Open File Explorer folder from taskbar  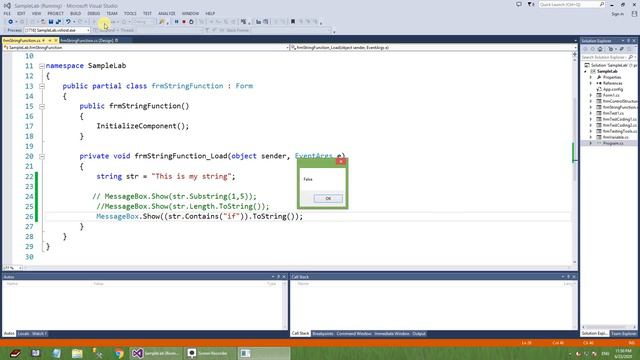(x=77, y=353)
